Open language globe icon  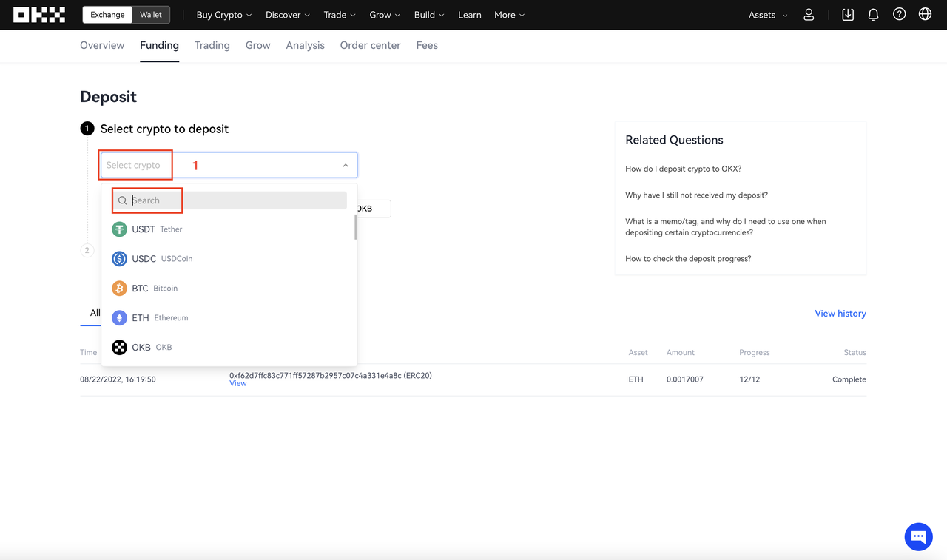coord(925,15)
